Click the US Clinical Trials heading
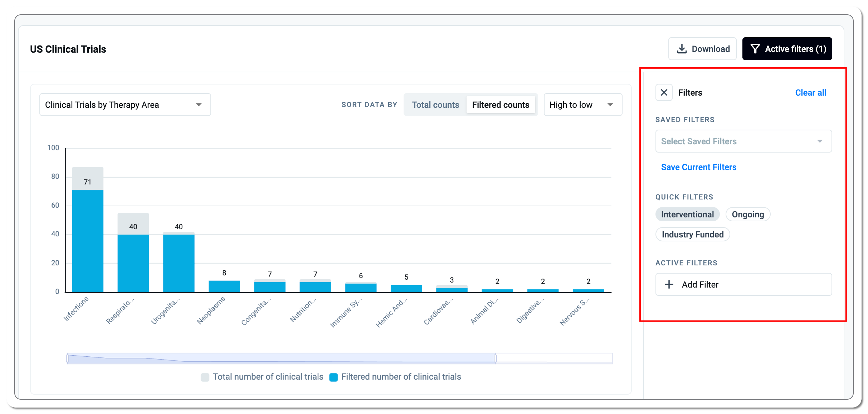Image resolution: width=868 pixels, height=414 pixels. (x=68, y=49)
